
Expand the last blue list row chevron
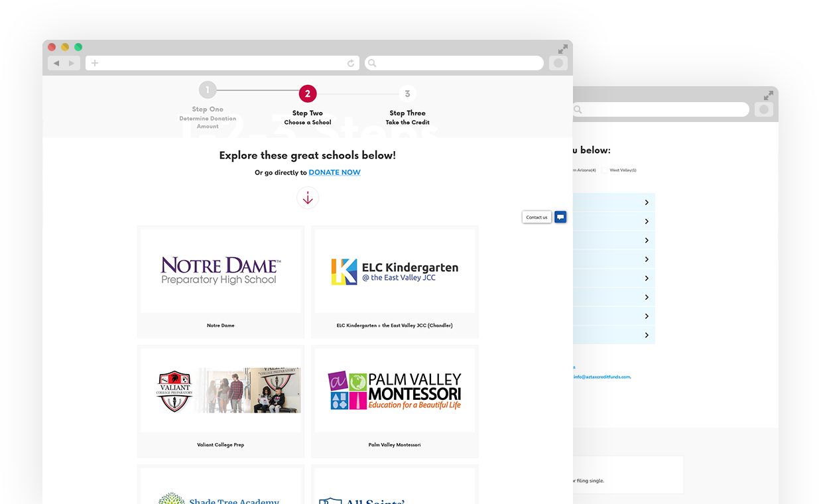(x=647, y=335)
